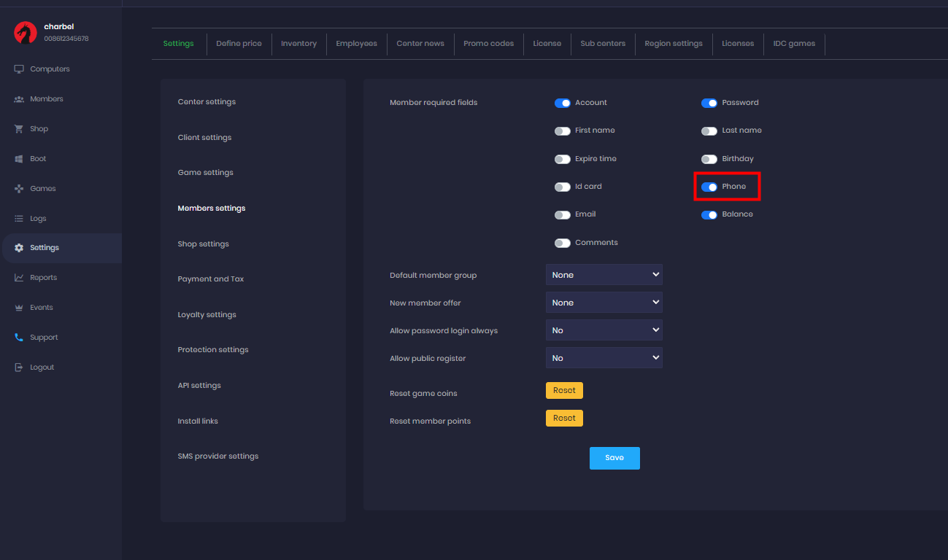The image size is (948, 560).
Task: Open the Allow public register dropdown
Action: tap(604, 358)
